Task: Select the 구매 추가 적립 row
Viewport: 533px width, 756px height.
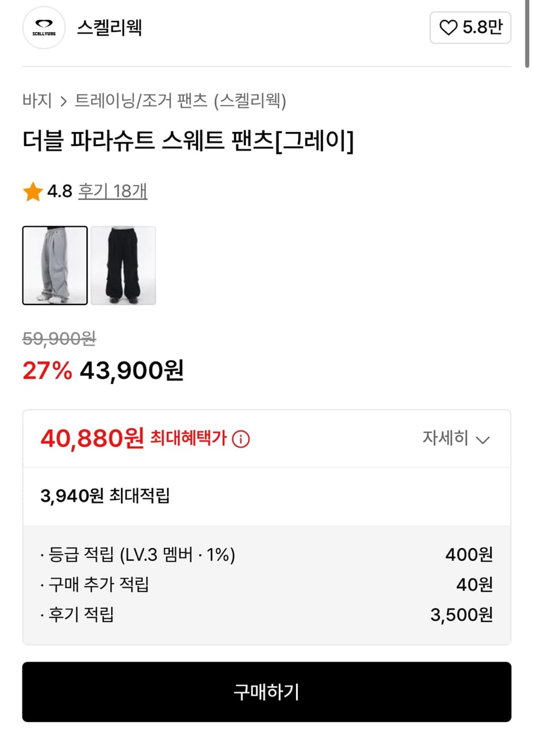Action: (x=266, y=585)
